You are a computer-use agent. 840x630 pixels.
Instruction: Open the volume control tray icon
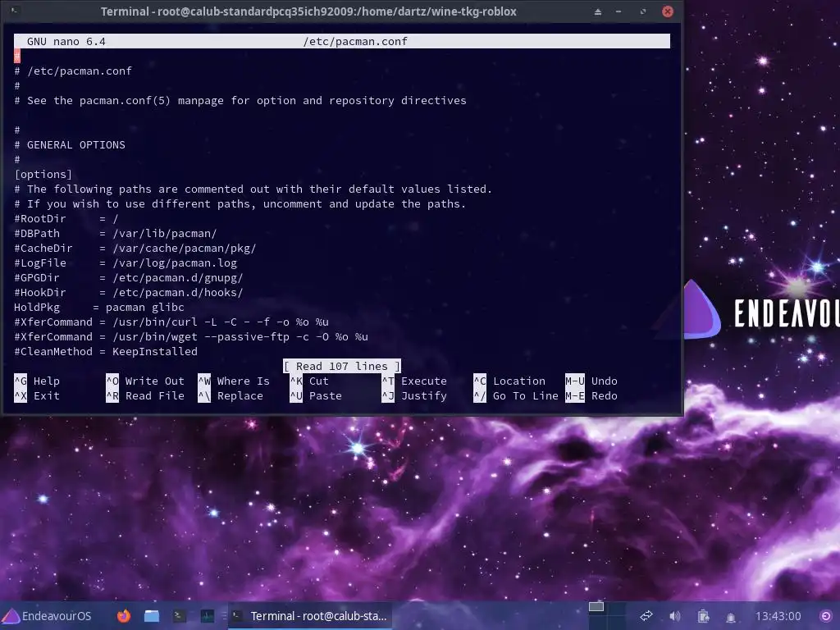(675, 616)
